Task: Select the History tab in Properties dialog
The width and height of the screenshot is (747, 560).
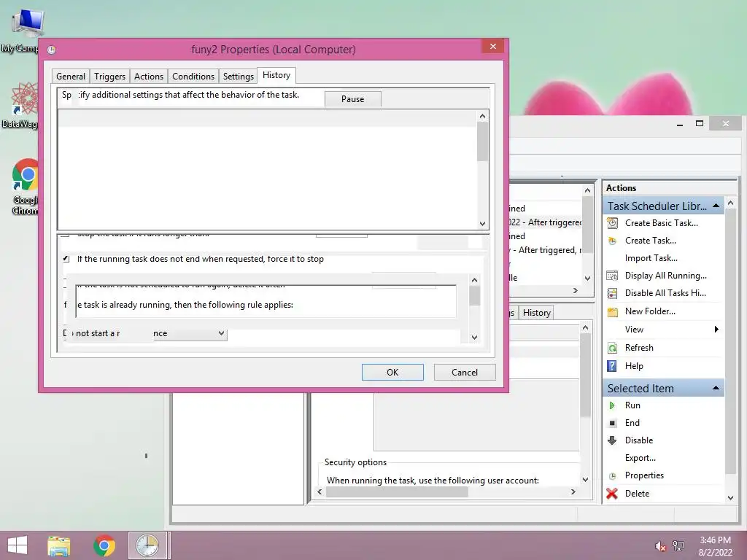Action: click(x=276, y=75)
